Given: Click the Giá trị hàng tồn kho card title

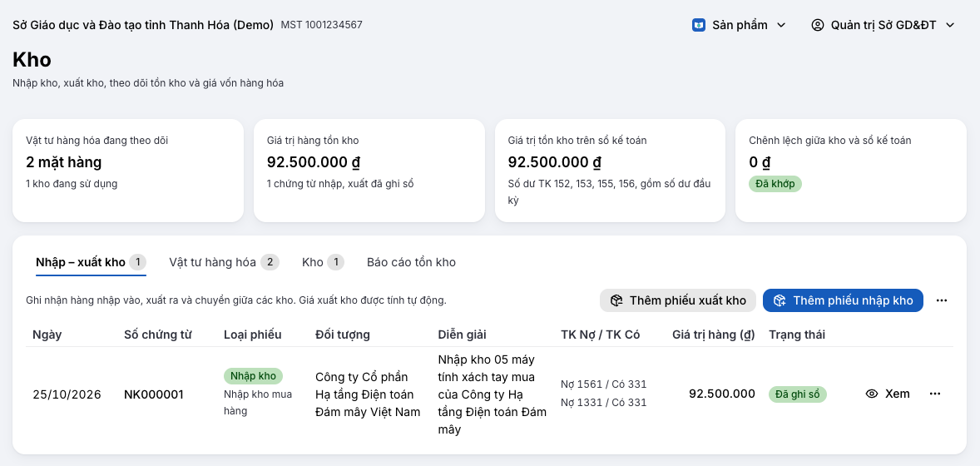Looking at the screenshot, I should pos(313,140).
